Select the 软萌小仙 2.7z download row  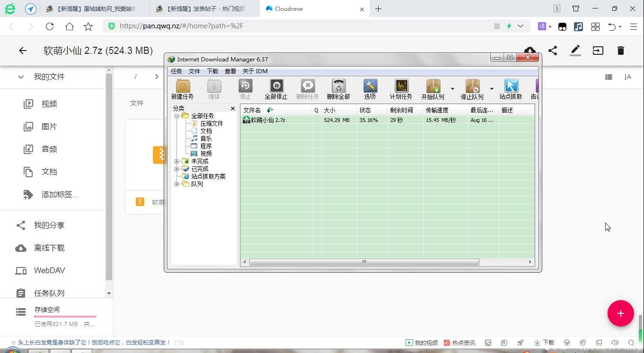click(387, 120)
